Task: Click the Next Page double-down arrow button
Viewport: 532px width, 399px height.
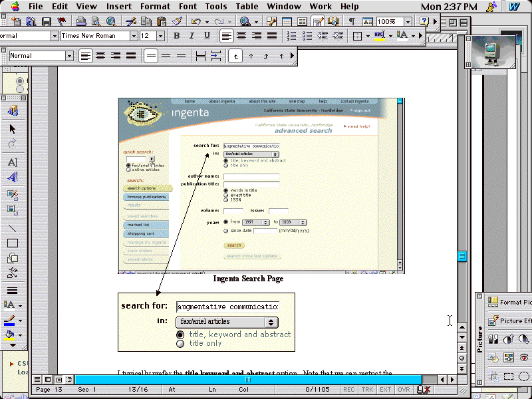Action: click(462, 368)
